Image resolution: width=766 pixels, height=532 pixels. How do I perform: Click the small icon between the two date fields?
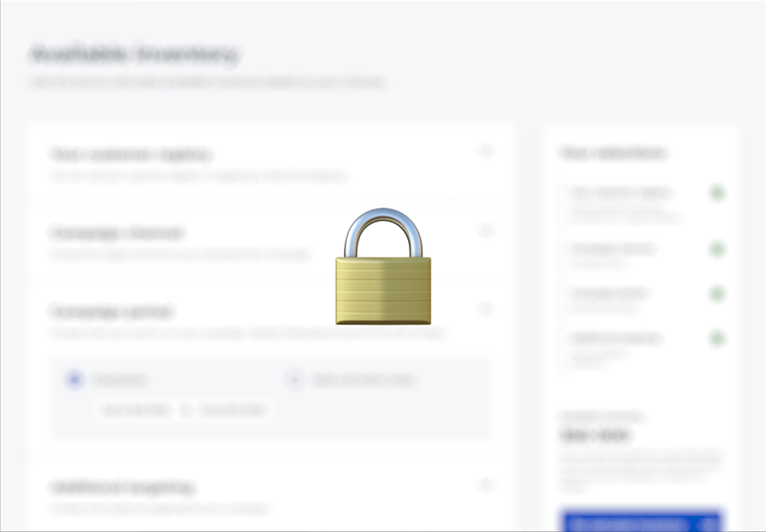click(x=186, y=410)
